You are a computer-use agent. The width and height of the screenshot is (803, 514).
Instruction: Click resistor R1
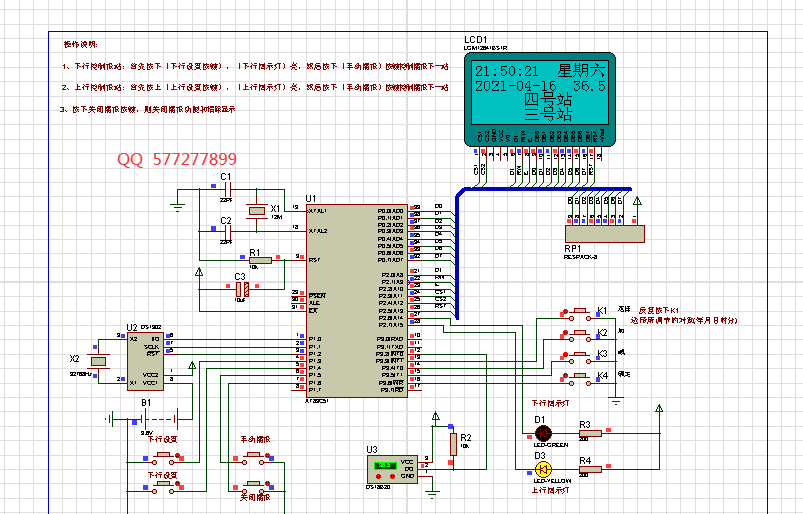tap(260, 261)
